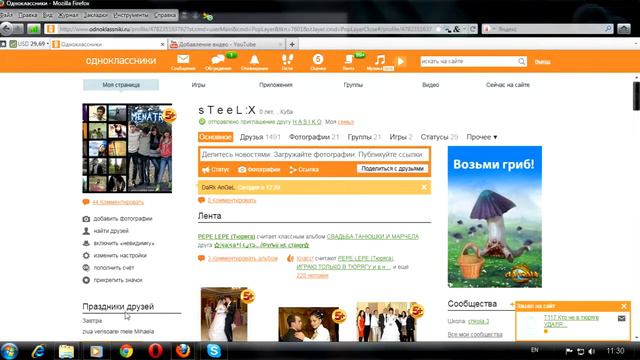Viewport: 640px width, 360px height.
Task: Launch Google Chrome from taskbar
Action: 126,351
